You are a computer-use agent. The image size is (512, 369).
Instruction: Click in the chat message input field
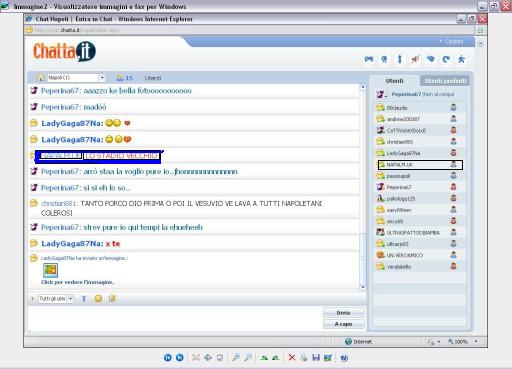pyautogui.click(x=175, y=318)
